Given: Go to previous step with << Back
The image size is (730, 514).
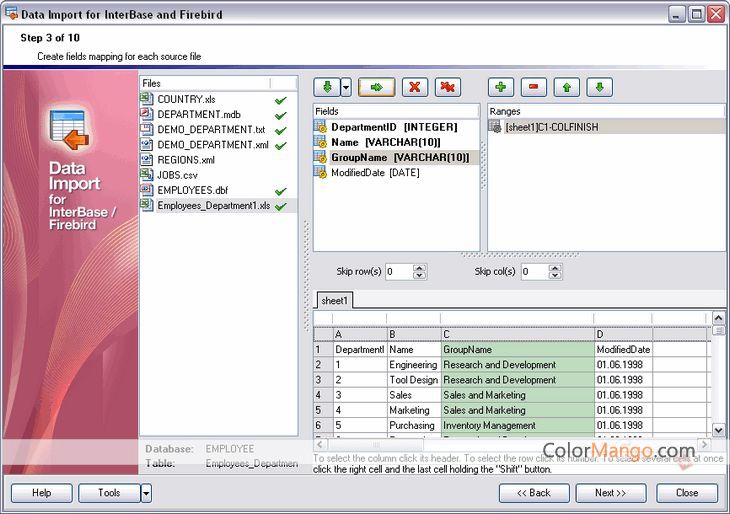Looking at the screenshot, I should tap(534, 493).
